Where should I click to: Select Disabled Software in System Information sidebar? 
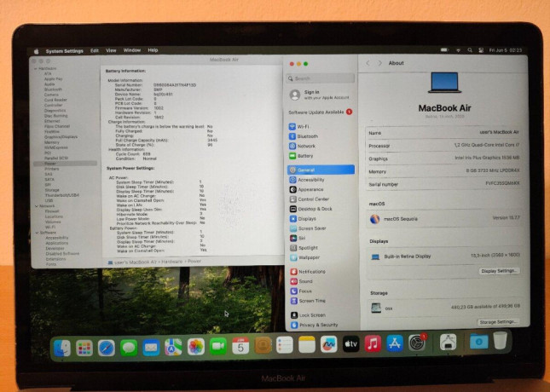coord(62,253)
